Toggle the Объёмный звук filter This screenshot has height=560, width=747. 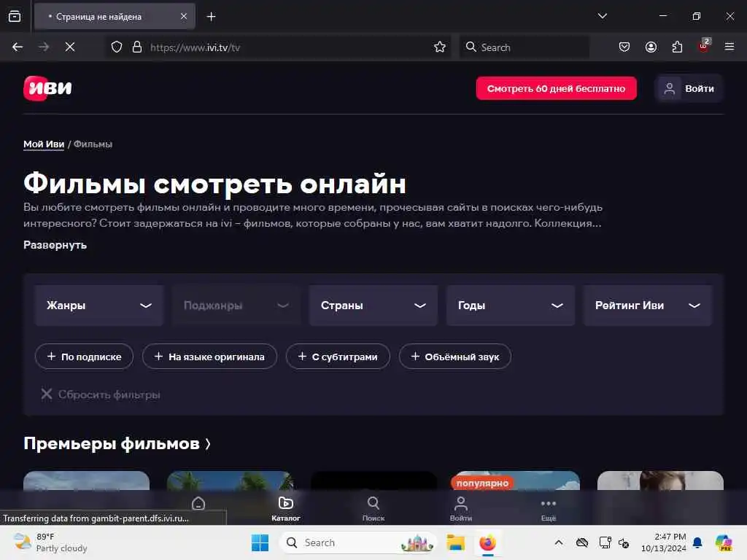click(x=455, y=357)
